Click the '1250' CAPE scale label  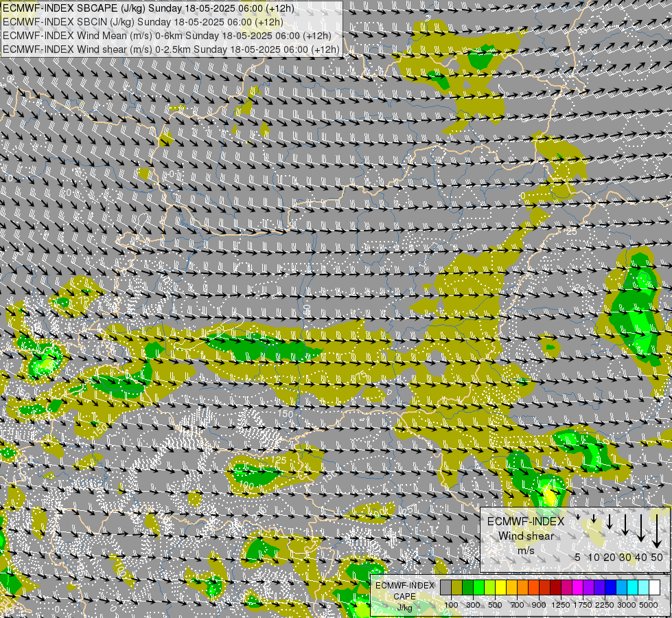click(561, 605)
